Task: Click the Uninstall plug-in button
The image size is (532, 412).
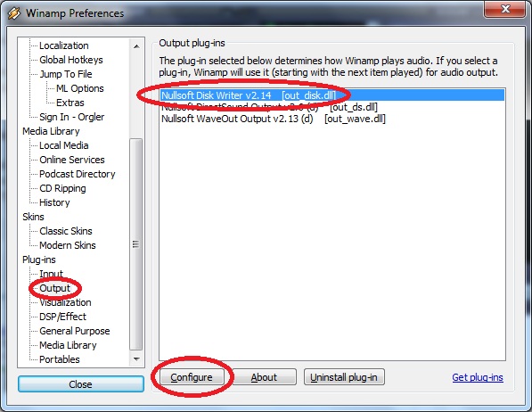Action: [344, 377]
